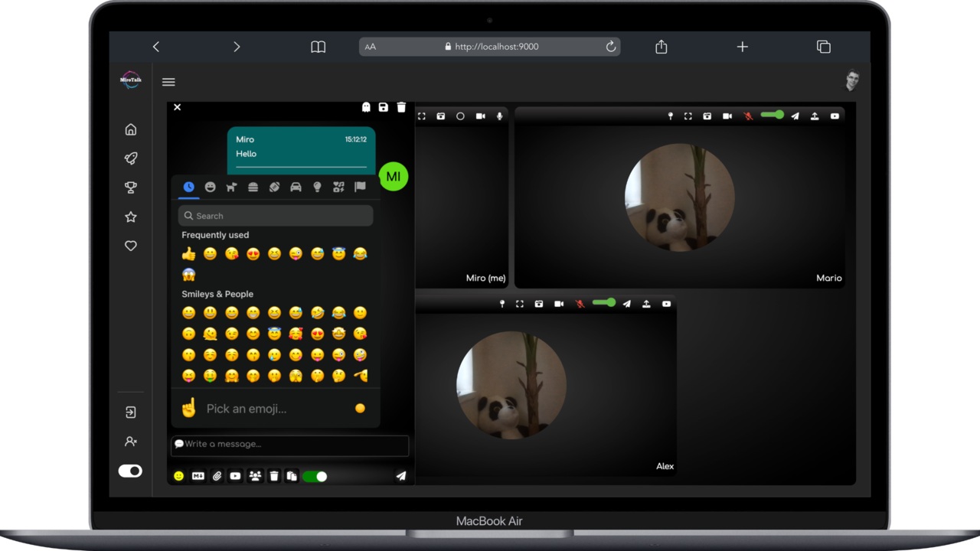The image size is (980, 551).
Task: Pin Mario's video stream
Action: (671, 116)
